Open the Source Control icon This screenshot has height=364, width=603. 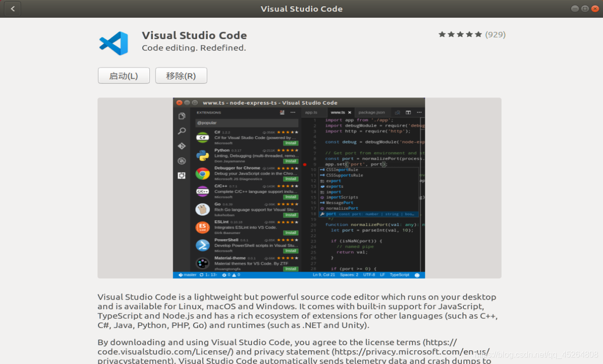pyautogui.click(x=183, y=146)
